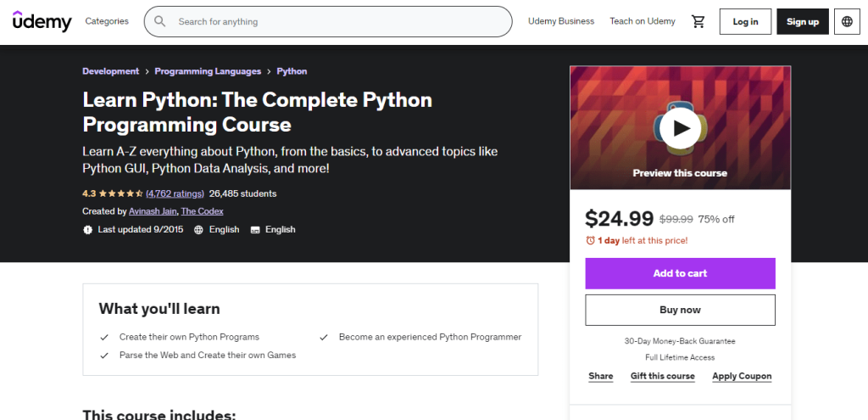The image size is (868, 420).
Task: Open the Categories menu
Action: [x=107, y=21]
